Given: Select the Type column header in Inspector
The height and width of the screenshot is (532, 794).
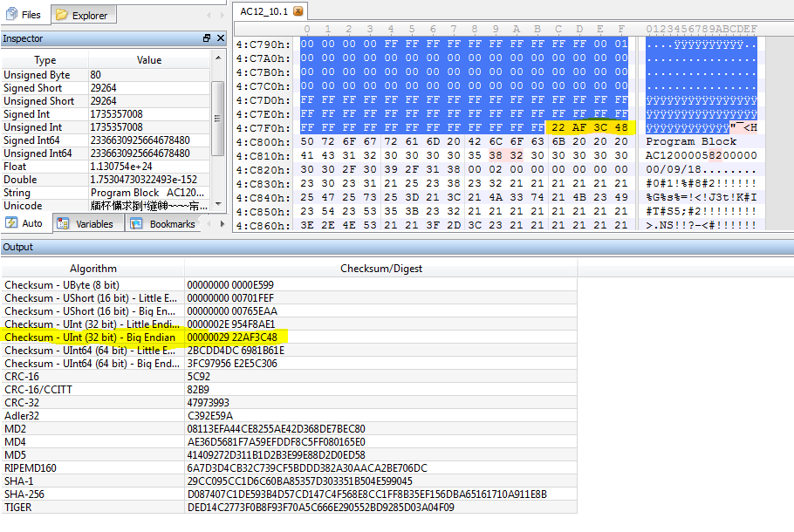Looking at the screenshot, I should click(x=44, y=60).
